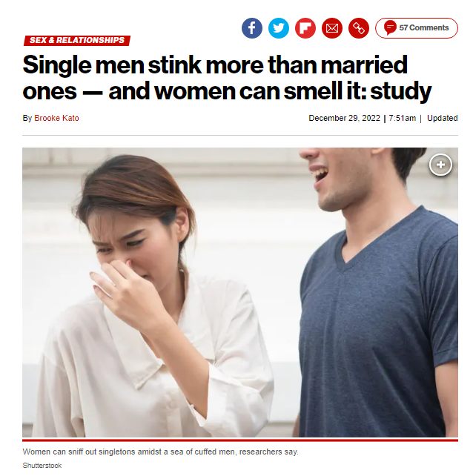Viewport: 473px width, 476px height.
Task: Click the article headline text
Action: click(x=227, y=78)
